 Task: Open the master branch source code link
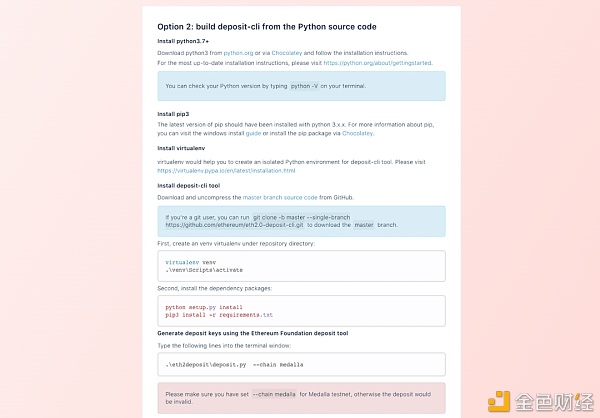coord(280,198)
